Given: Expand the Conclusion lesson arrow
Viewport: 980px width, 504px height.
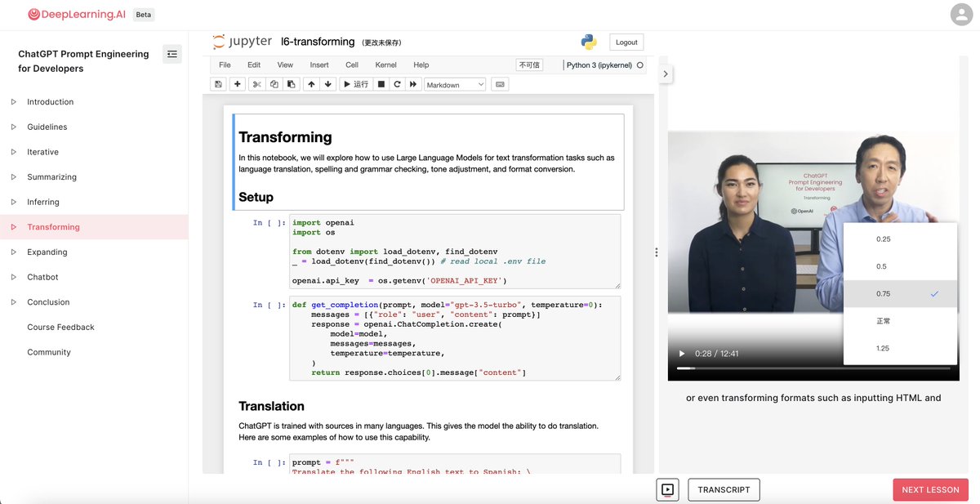Looking at the screenshot, I should point(14,302).
